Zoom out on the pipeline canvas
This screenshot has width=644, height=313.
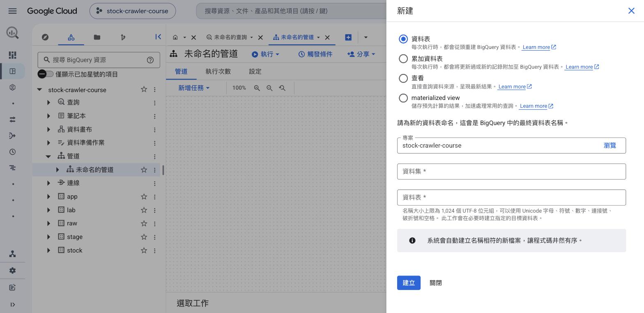tap(269, 88)
